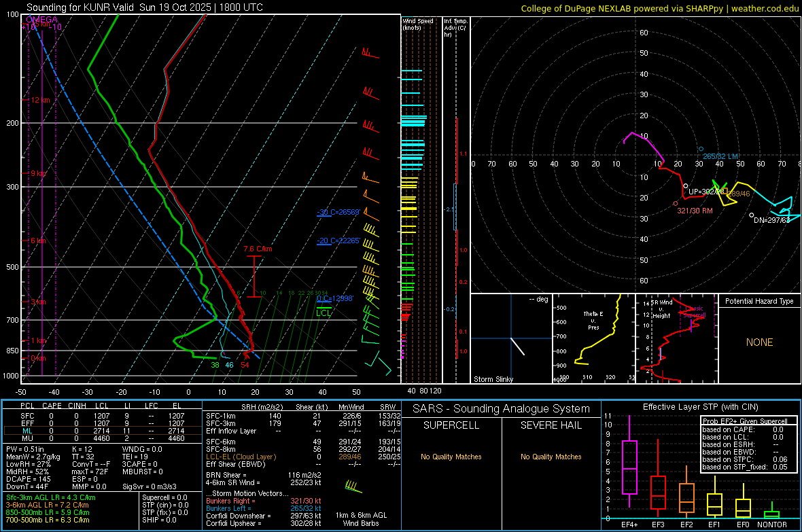
Task: Click the 1km & 6km AGL wind barb symbol
Action: 353,486
